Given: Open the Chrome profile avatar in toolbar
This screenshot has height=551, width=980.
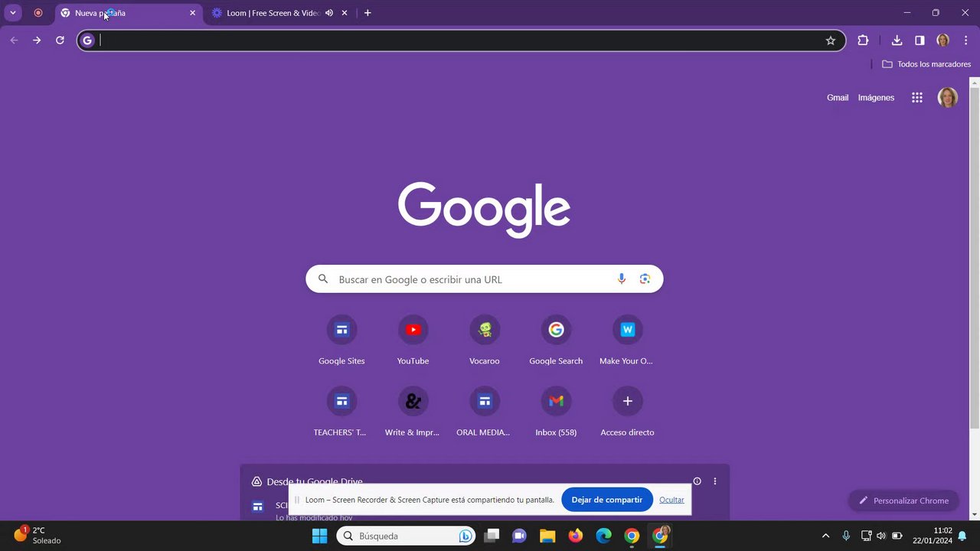Looking at the screenshot, I should coord(943,41).
